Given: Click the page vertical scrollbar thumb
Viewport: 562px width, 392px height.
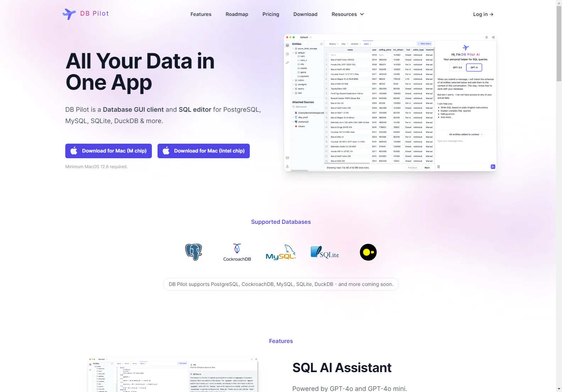Looking at the screenshot, I should pyautogui.click(x=559, y=44).
